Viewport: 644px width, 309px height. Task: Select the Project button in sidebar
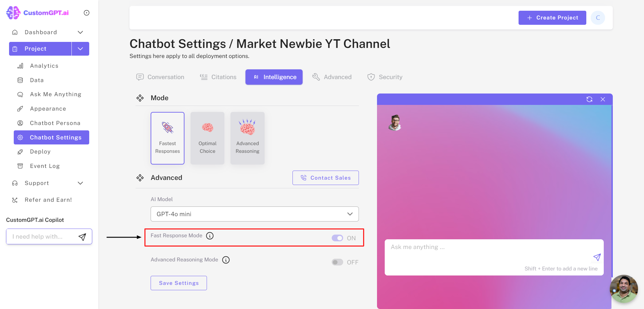tap(40, 49)
